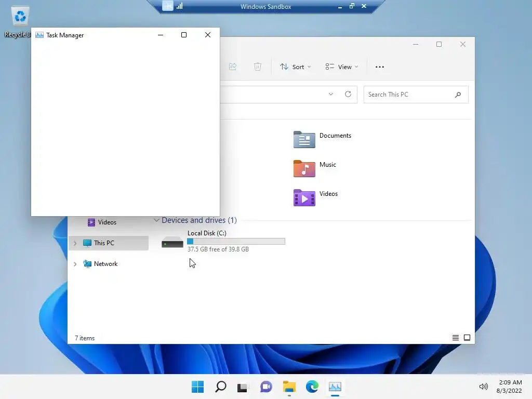Open the Windows Start menu

click(x=197, y=387)
